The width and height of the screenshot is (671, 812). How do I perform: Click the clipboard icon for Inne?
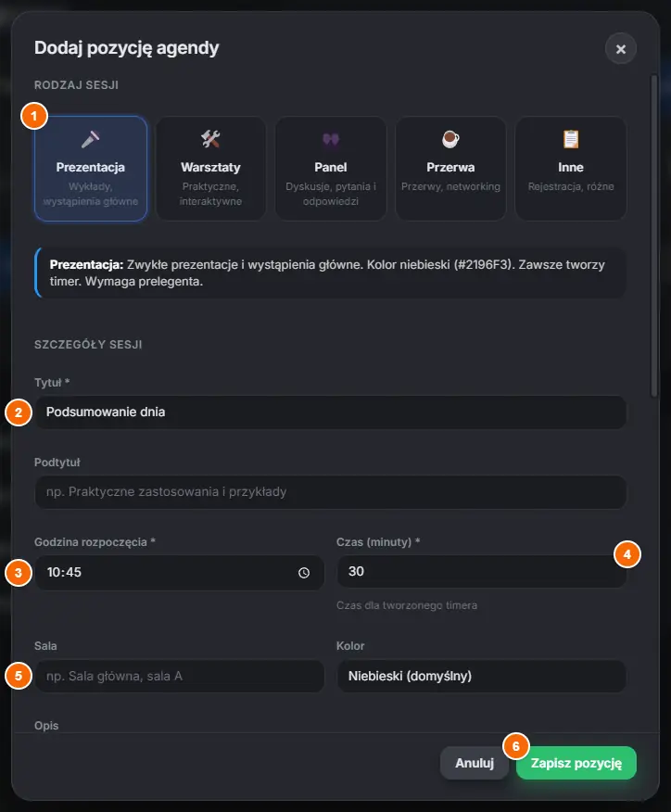click(x=571, y=139)
